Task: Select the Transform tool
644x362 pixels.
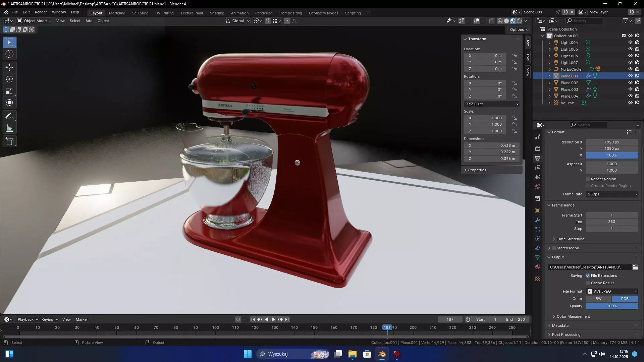Action: coord(9,103)
